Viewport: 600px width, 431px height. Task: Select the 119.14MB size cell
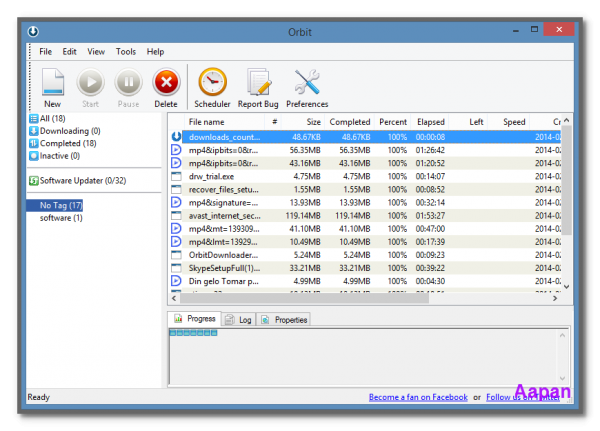coord(303,216)
